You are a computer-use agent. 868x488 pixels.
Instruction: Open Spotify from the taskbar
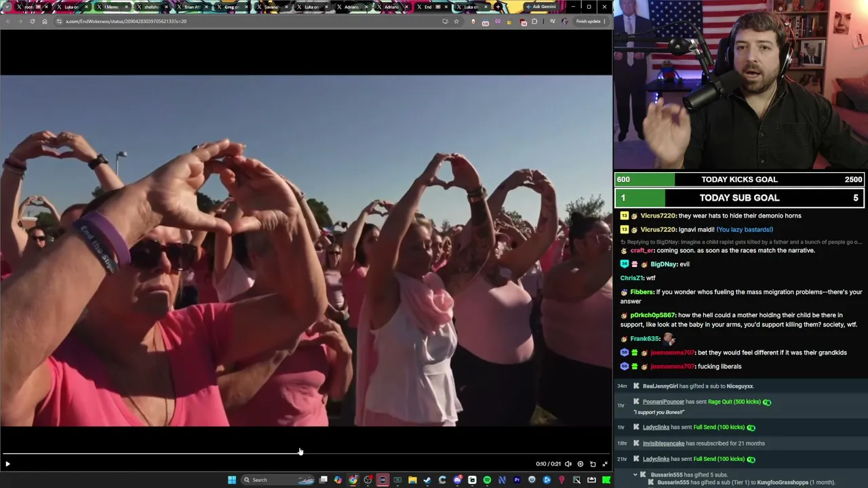pos(487,480)
